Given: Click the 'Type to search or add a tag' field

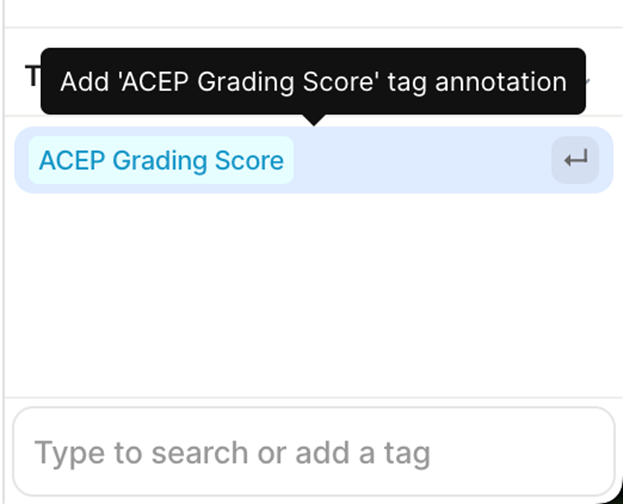Looking at the screenshot, I should click(x=314, y=452).
